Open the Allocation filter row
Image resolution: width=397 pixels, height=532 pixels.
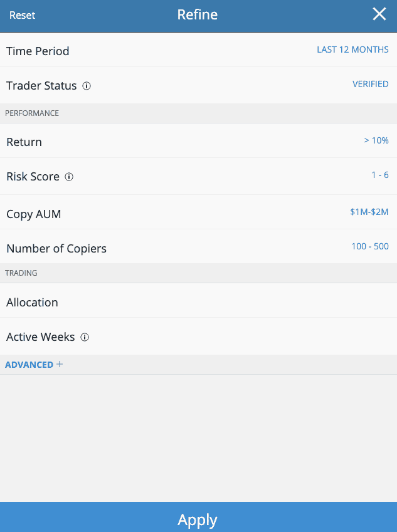(198, 301)
